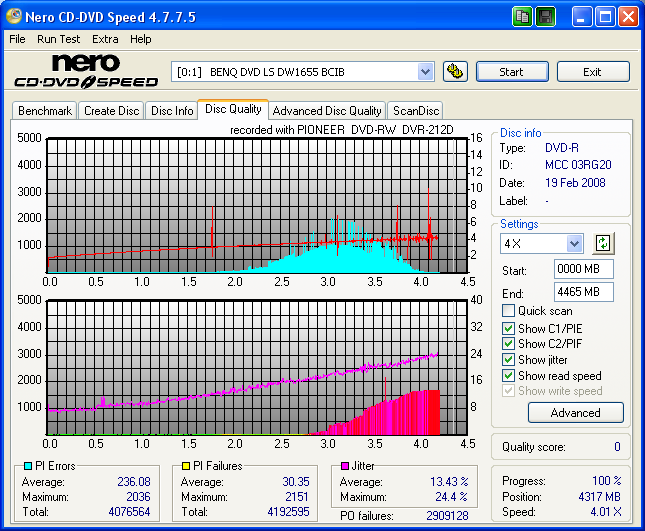Click PI Errors average 236.08

[x=134, y=482]
